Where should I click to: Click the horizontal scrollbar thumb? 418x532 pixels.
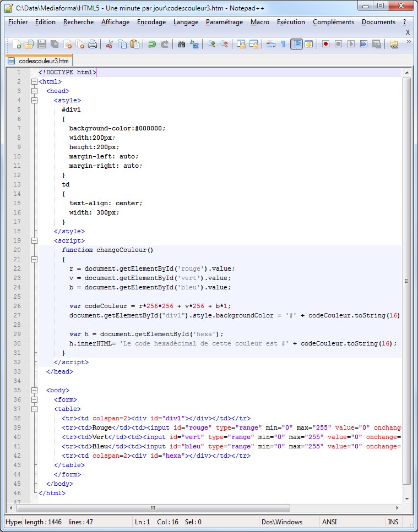(153, 508)
